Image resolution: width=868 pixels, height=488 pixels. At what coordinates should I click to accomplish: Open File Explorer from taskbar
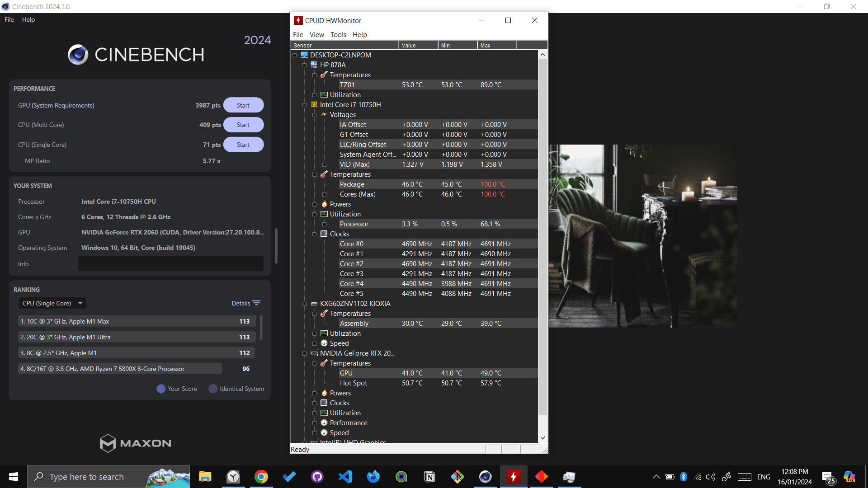tap(205, 477)
